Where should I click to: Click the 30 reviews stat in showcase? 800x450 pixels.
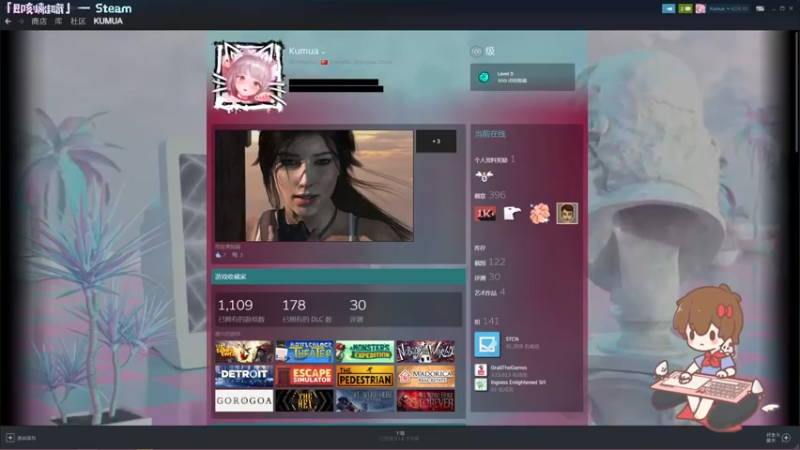[358, 310]
